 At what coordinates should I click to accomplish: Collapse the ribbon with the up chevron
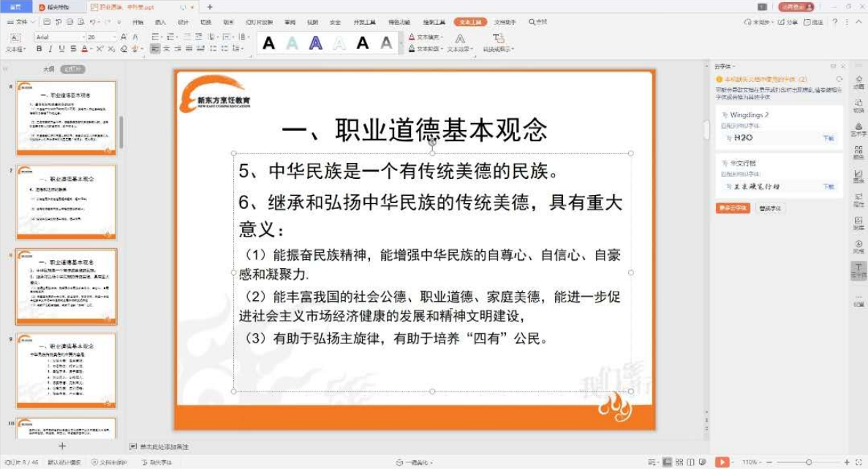point(858,22)
